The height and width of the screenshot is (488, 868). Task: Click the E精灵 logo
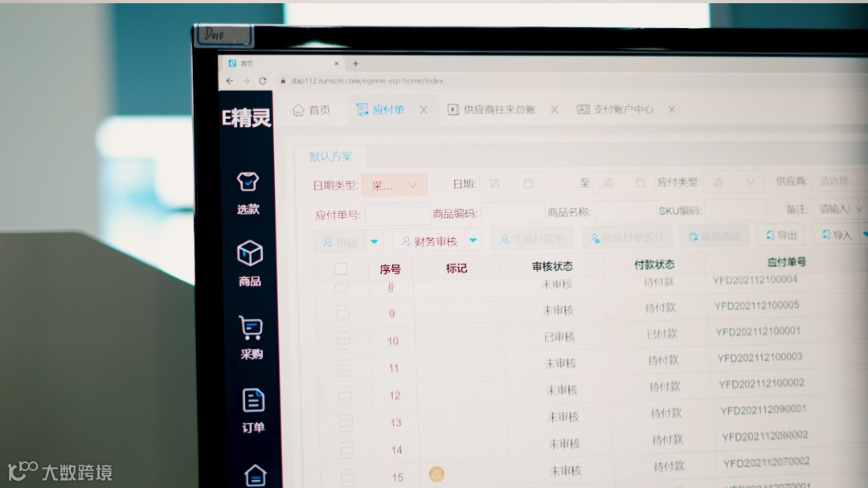(247, 117)
